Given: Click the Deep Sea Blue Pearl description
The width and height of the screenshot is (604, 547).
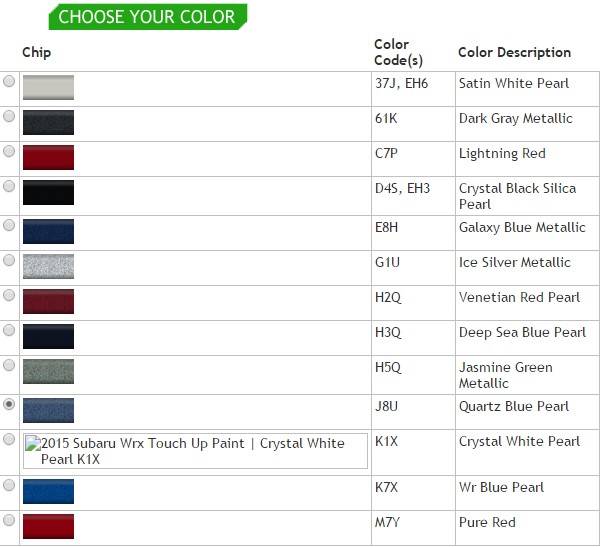Looking at the screenshot, I should tap(522, 332).
